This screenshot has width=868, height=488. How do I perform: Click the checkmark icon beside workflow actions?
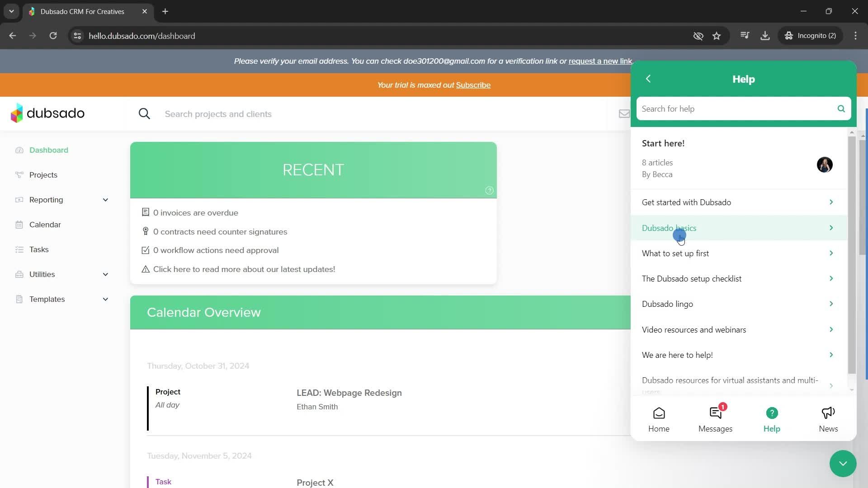[146, 250]
